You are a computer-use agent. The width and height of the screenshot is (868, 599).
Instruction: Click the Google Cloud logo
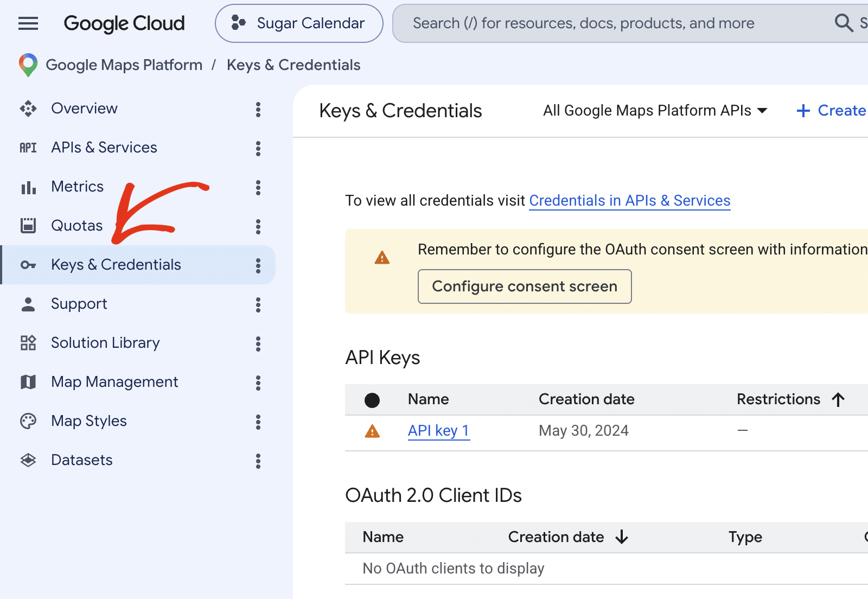124,23
